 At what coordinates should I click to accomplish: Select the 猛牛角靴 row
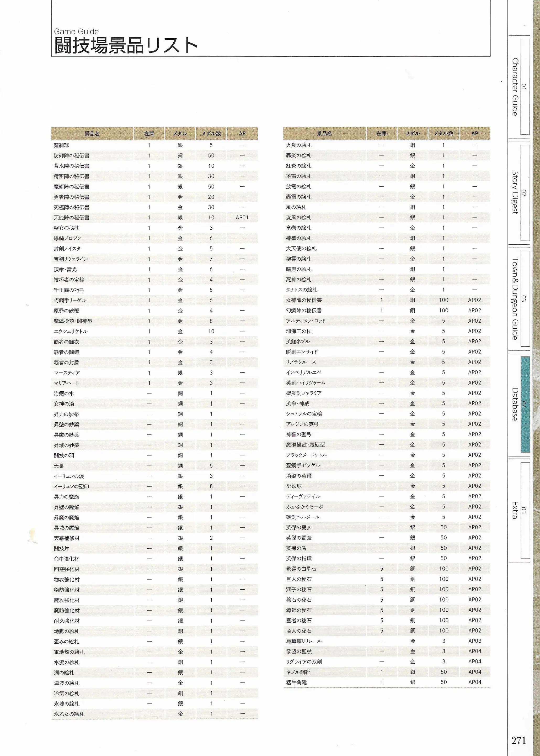(x=387, y=682)
